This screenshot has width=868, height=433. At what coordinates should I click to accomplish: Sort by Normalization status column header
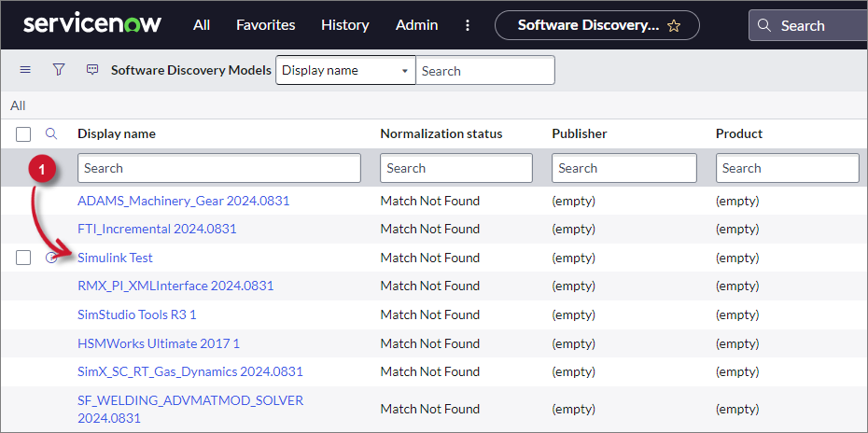tap(441, 133)
